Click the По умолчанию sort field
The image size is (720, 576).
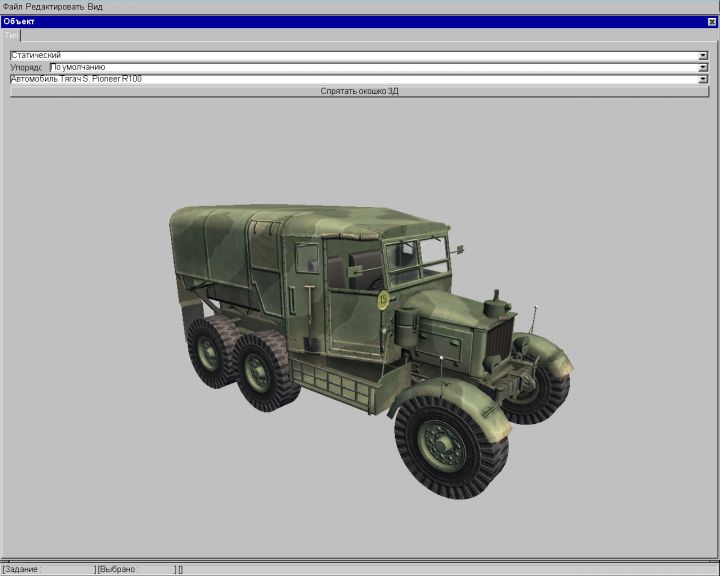(x=370, y=67)
